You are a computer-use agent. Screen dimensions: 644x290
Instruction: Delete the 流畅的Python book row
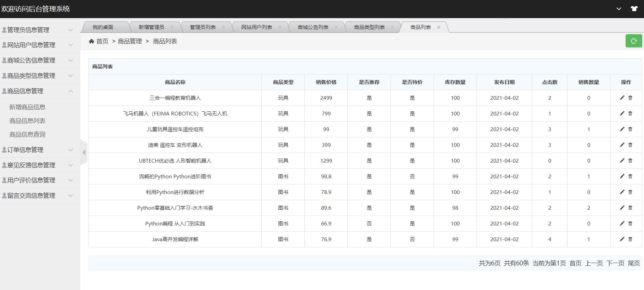click(x=630, y=176)
